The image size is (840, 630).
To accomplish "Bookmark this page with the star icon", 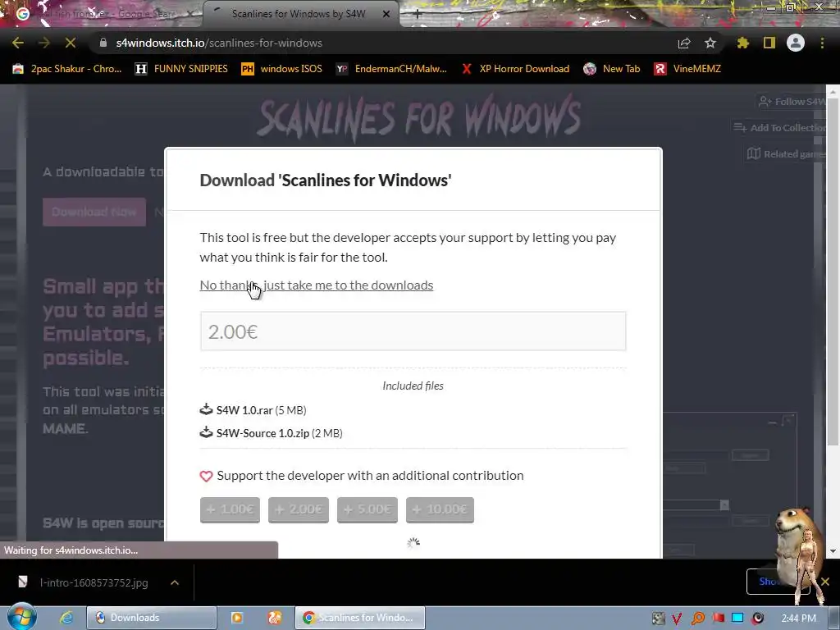I will click(710, 43).
